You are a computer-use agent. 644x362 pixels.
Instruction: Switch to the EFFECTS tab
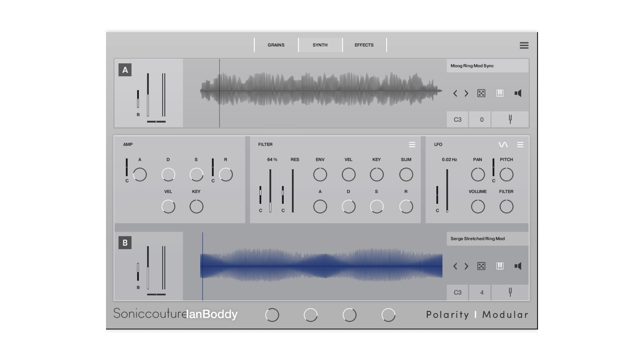pyautogui.click(x=364, y=45)
